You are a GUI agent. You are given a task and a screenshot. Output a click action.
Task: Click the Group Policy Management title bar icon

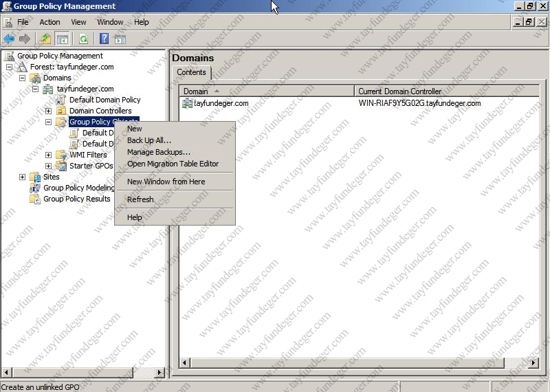[7, 6]
